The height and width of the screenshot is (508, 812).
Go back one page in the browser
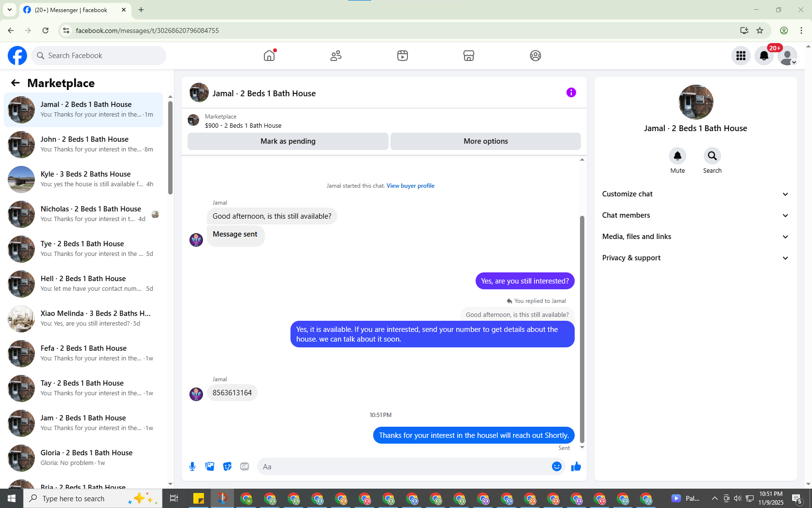[x=11, y=30]
